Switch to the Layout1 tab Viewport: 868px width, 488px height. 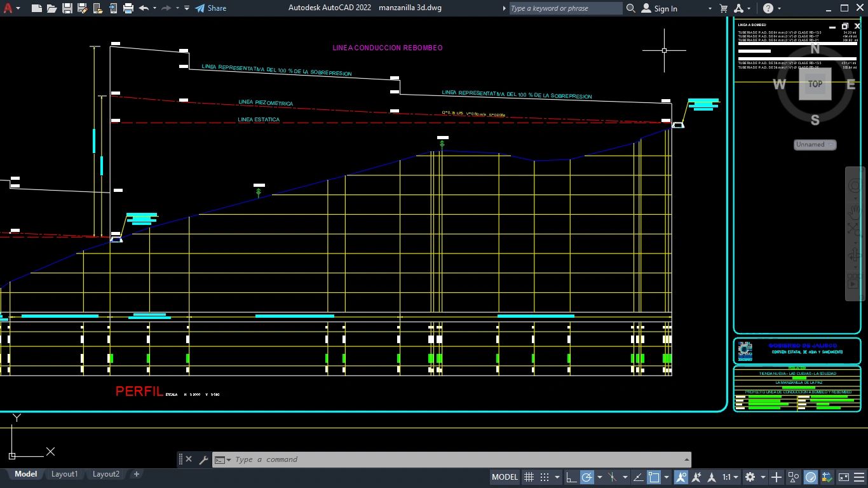pos(64,474)
